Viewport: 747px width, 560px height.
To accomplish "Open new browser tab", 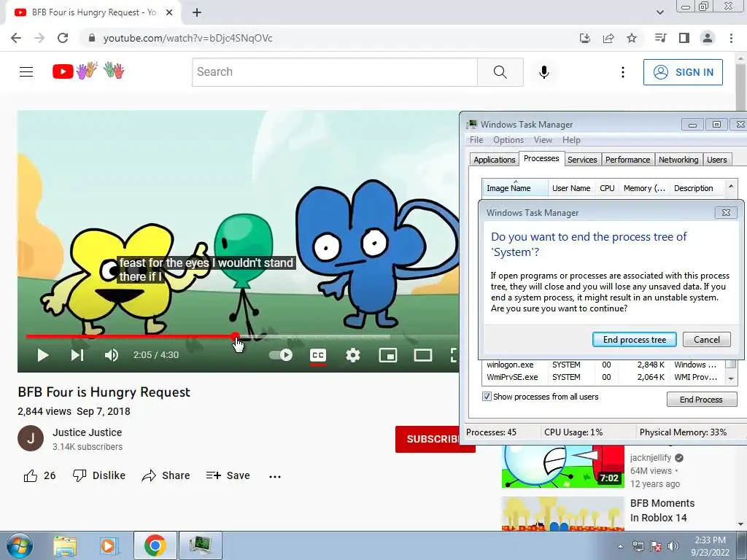I will tap(197, 12).
